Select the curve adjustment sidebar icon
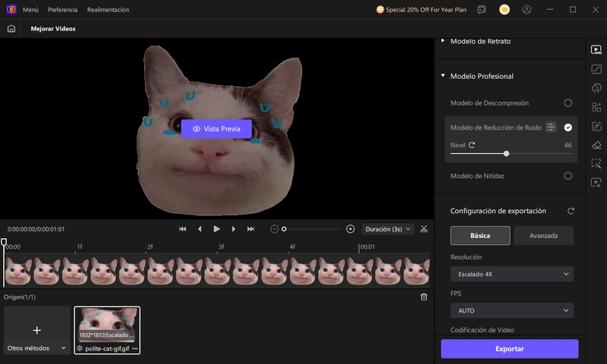Image resolution: width=607 pixels, height=364 pixels. coord(596,69)
